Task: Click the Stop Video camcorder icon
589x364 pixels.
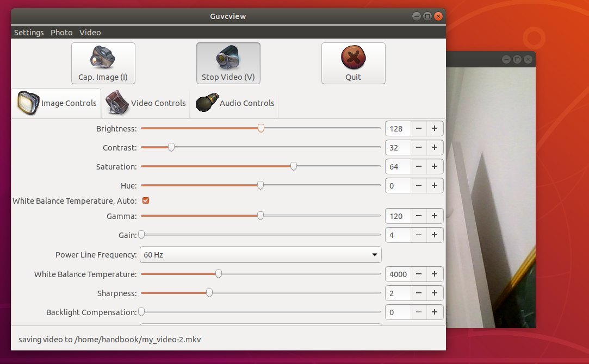Action: [228, 57]
